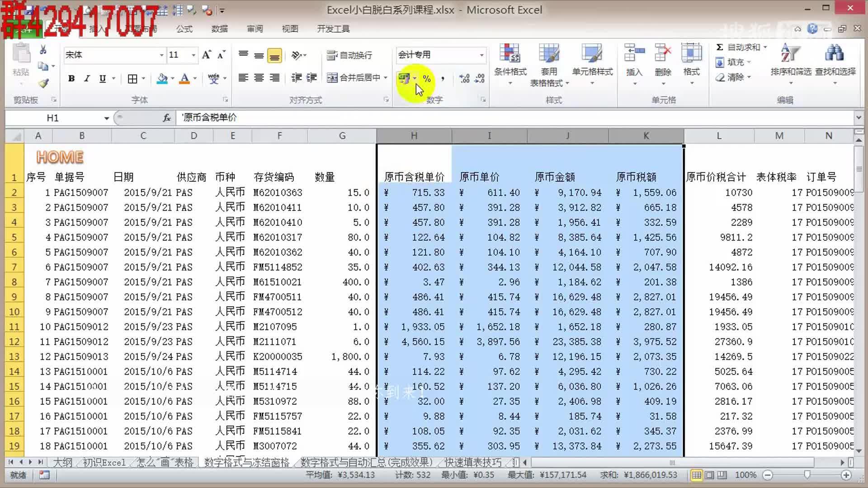The width and height of the screenshot is (868, 488).
Task: Select column L header
Action: click(x=719, y=136)
